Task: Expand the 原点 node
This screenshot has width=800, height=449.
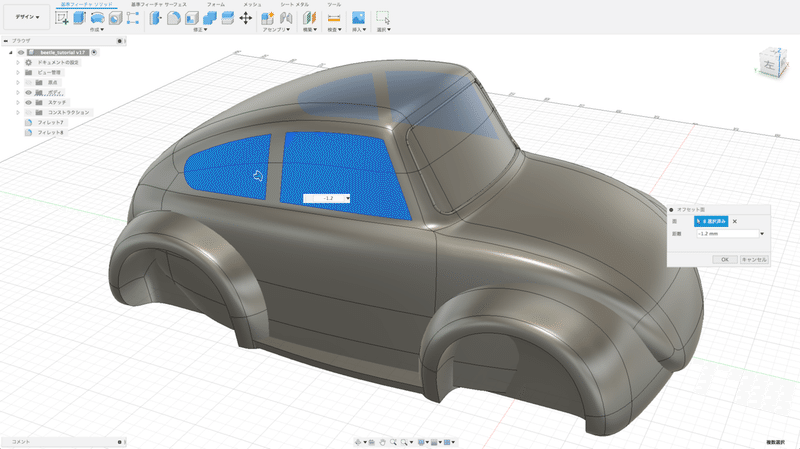Action: (18, 82)
